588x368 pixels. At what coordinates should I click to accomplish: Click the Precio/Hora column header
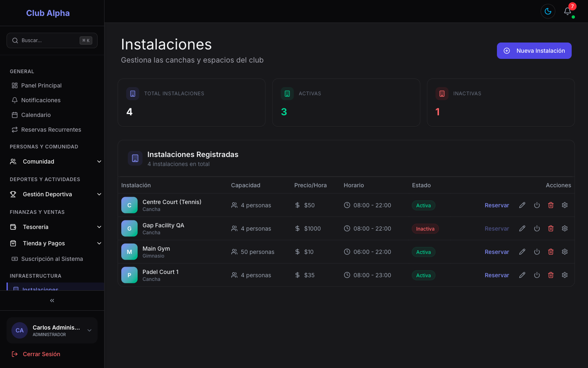tap(310, 185)
